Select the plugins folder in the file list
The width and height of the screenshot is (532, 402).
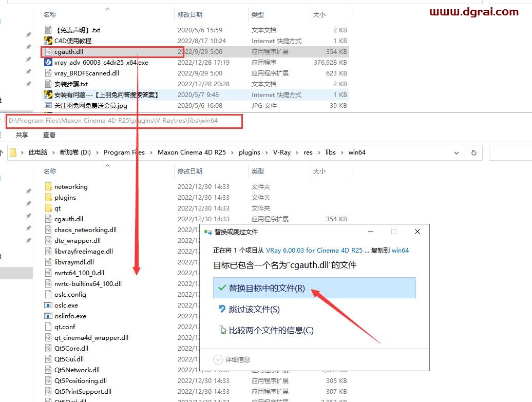click(x=65, y=198)
